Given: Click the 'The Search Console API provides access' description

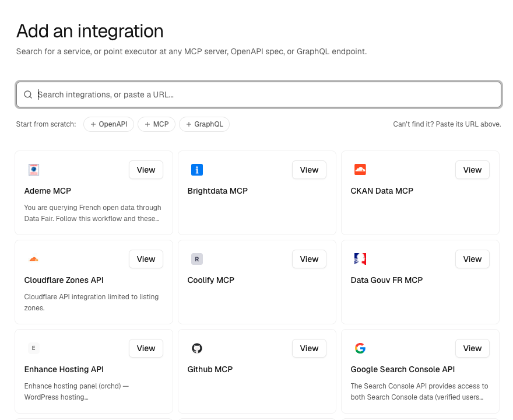Looking at the screenshot, I should tap(419, 391).
